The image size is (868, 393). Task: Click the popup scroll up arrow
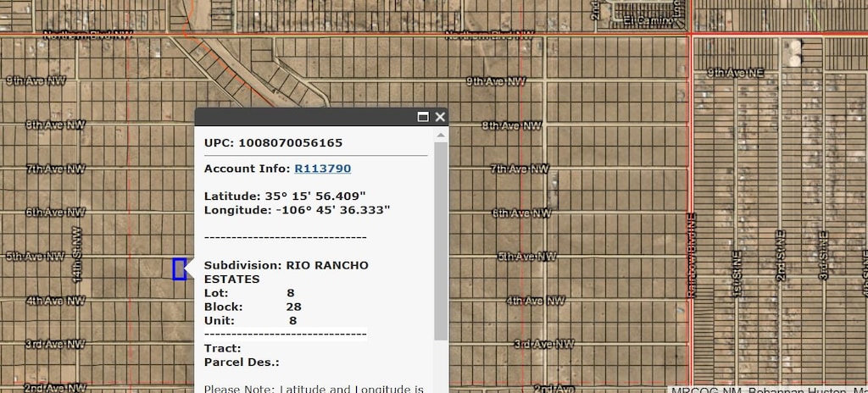point(441,135)
